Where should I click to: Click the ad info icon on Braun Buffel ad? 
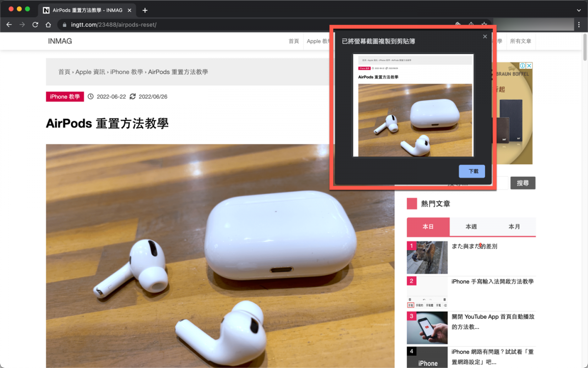[x=523, y=66]
